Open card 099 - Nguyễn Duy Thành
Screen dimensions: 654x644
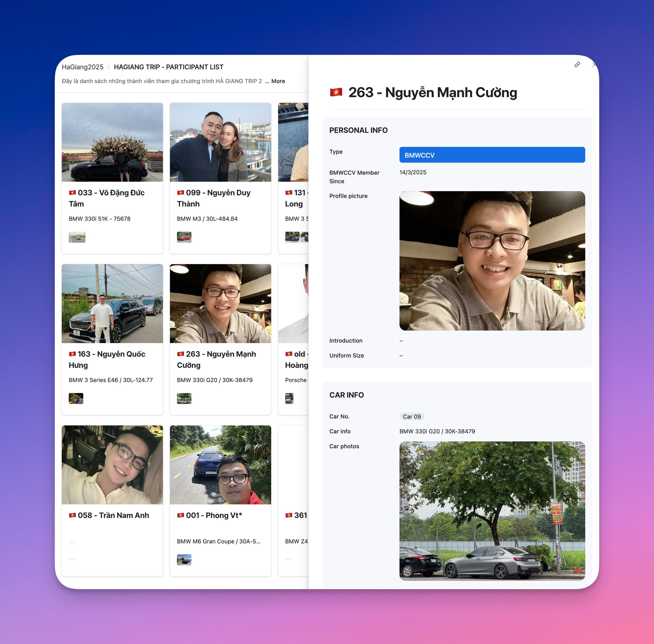220,178
